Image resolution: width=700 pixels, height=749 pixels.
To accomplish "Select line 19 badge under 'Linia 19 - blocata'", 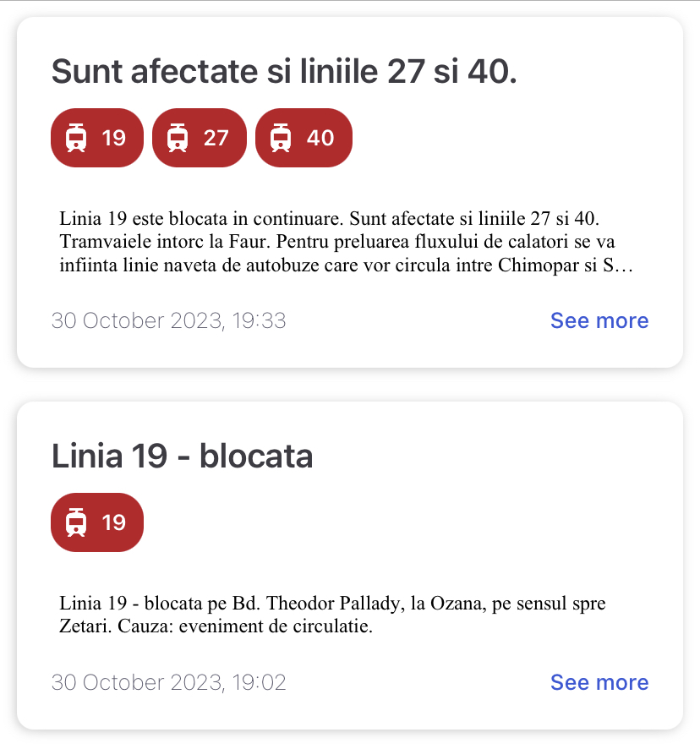I will [97, 522].
